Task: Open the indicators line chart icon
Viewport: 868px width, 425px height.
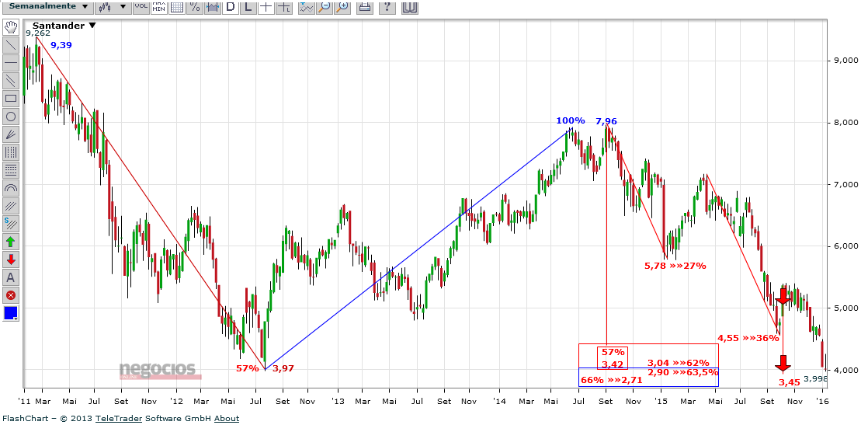Action: coord(306,6)
